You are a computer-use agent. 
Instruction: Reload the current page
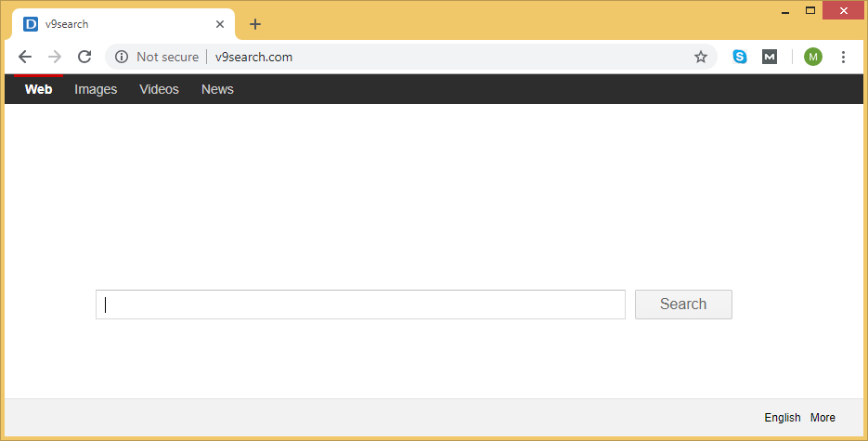(84, 57)
